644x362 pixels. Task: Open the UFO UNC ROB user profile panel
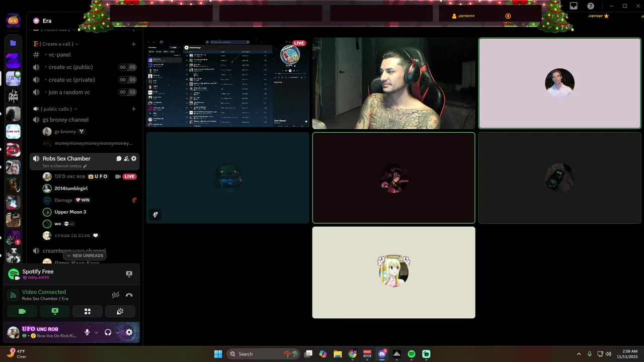(x=43, y=332)
